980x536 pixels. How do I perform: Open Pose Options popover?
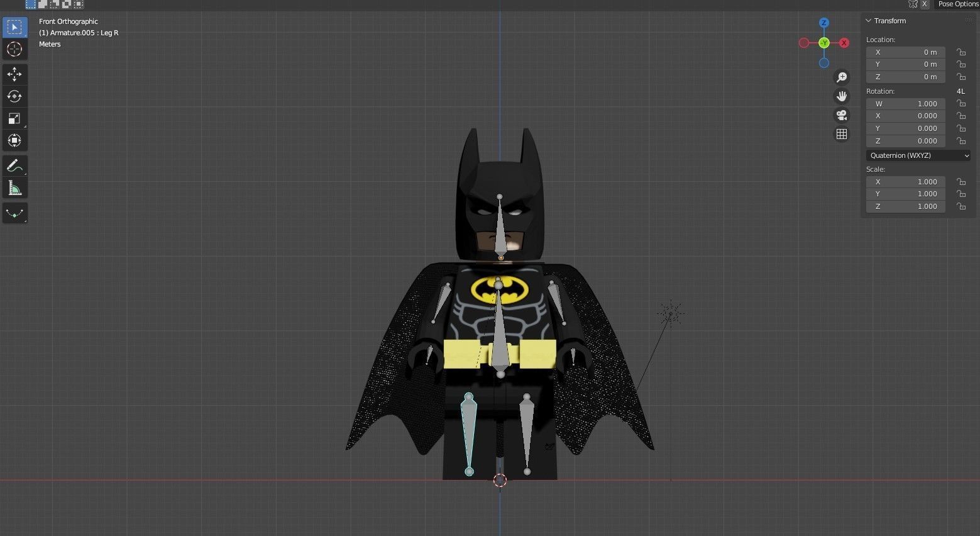[957, 4]
